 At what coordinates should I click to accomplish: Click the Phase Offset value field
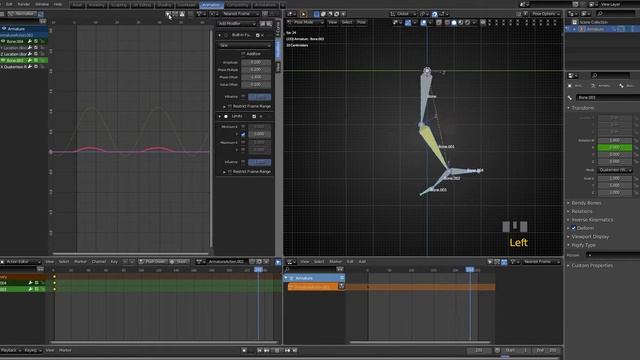256,77
